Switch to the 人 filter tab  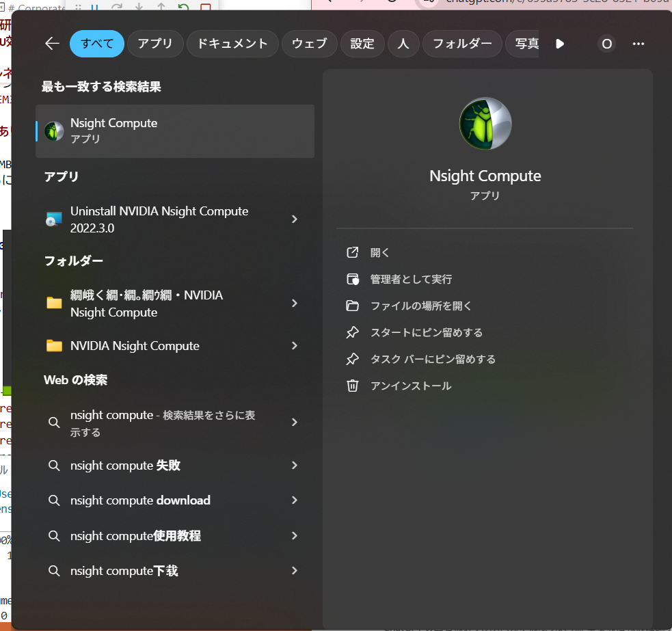click(403, 44)
